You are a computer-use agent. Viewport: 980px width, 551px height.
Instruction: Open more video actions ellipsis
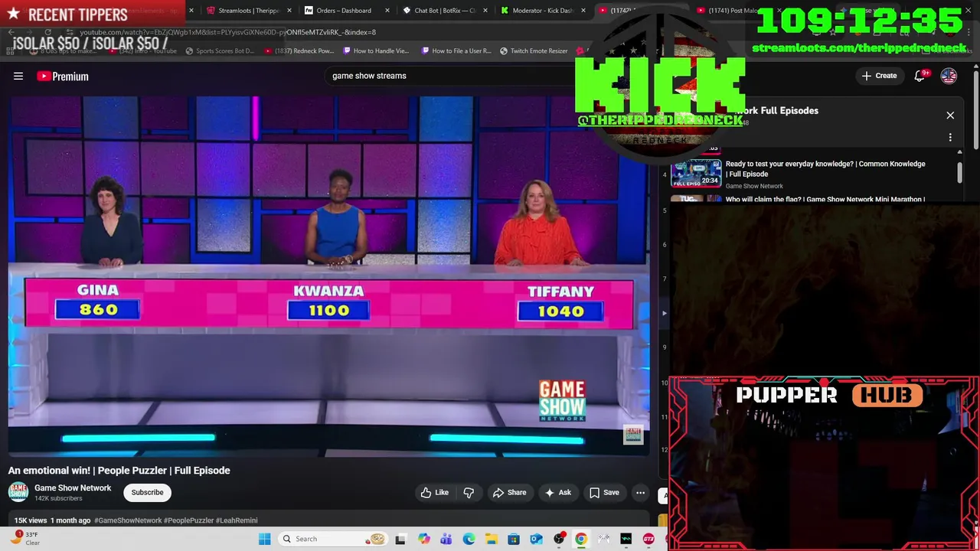[x=641, y=493]
